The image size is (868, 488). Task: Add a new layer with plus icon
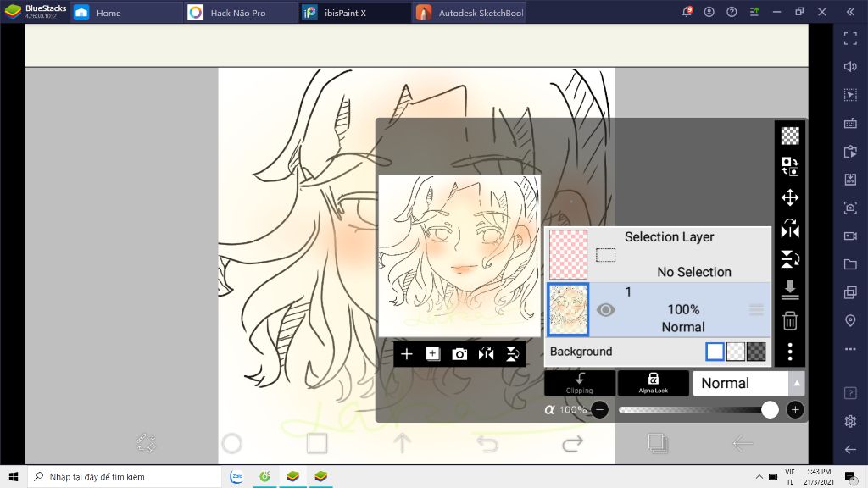tap(406, 354)
